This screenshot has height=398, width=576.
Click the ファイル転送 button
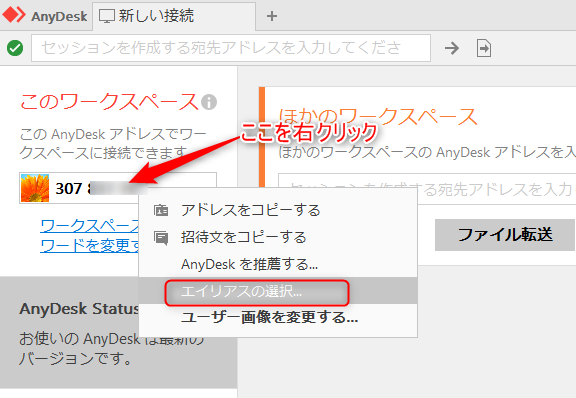click(505, 235)
